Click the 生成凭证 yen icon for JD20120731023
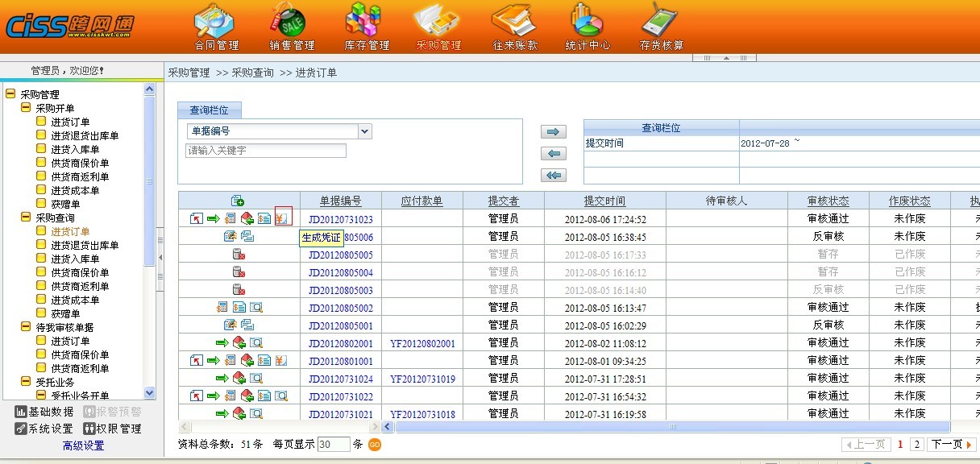Image resolution: width=980 pixels, height=464 pixels. click(x=282, y=218)
